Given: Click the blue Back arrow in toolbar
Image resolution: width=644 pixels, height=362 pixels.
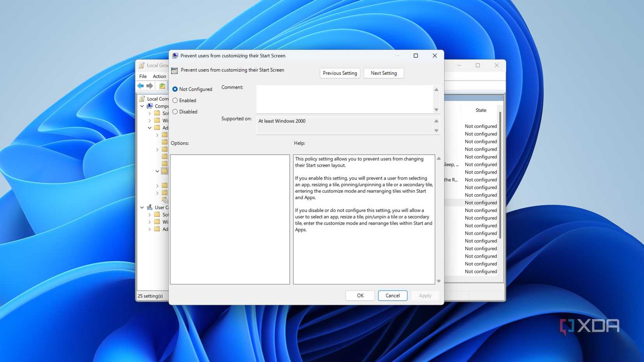Looking at the screenshot, I should tap(141, 86).
